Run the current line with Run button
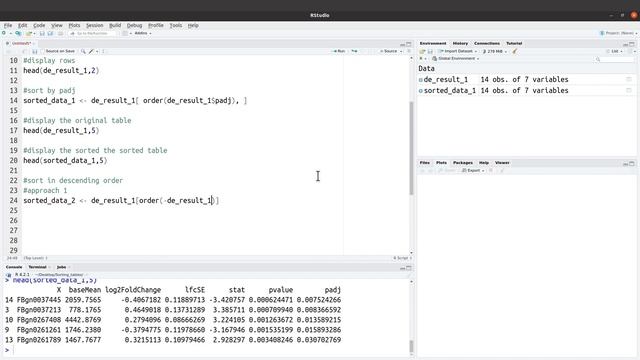 click(339, 51)
